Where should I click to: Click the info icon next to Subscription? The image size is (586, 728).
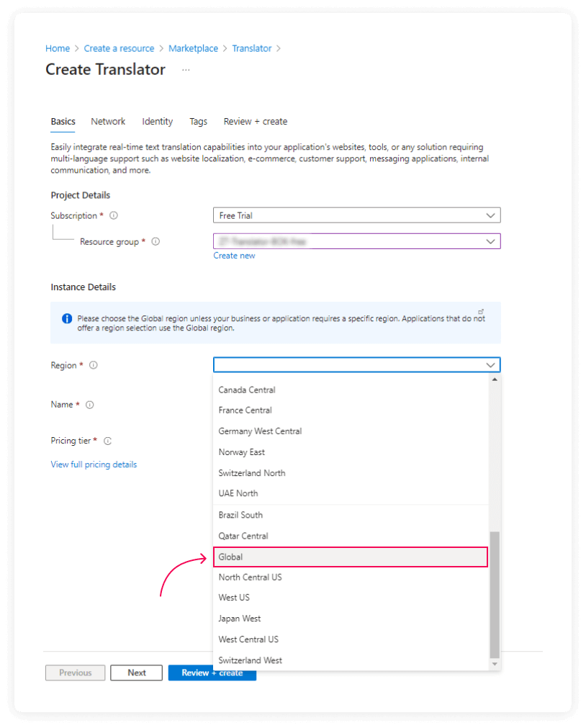tap(114, 215)
